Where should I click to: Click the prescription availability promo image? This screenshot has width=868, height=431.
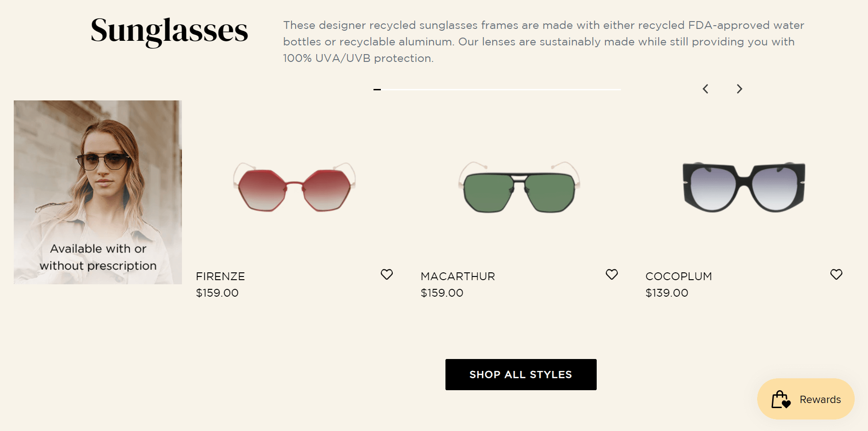coord(98,192)
